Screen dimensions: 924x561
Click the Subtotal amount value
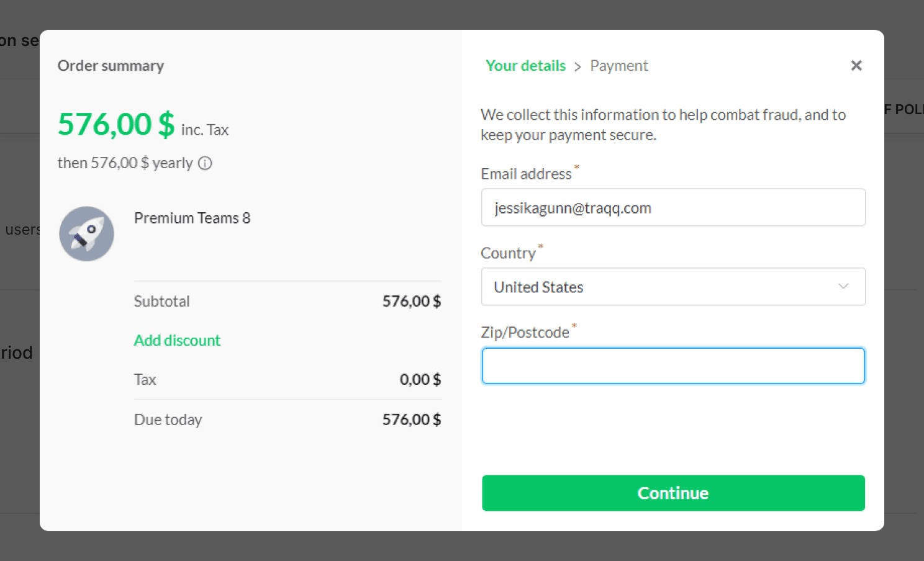pos(412,301)
